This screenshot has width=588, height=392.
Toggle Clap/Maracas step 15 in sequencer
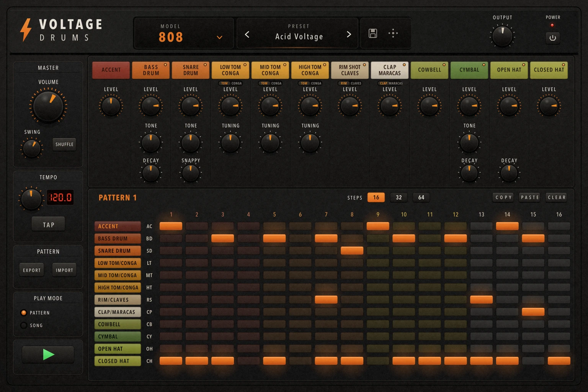point(533,312)
